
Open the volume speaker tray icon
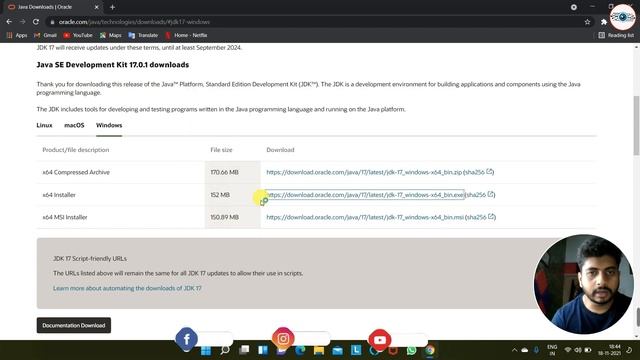(578, 350)
